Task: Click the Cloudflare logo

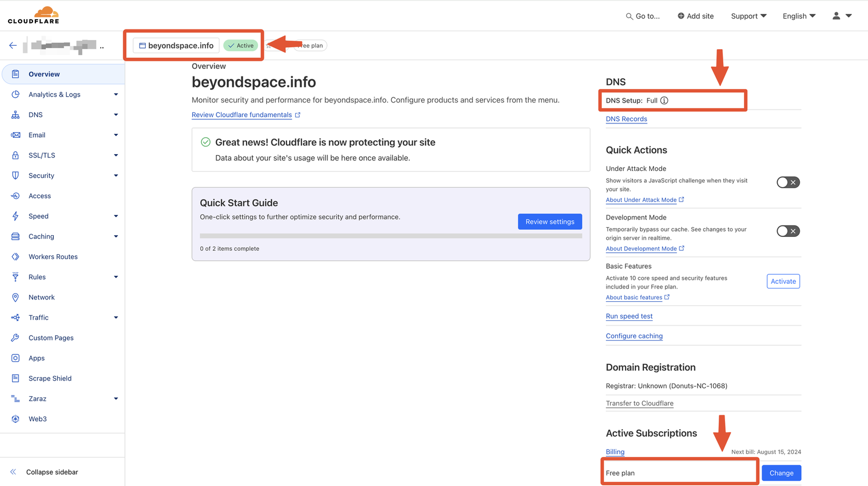Action: 32,14
